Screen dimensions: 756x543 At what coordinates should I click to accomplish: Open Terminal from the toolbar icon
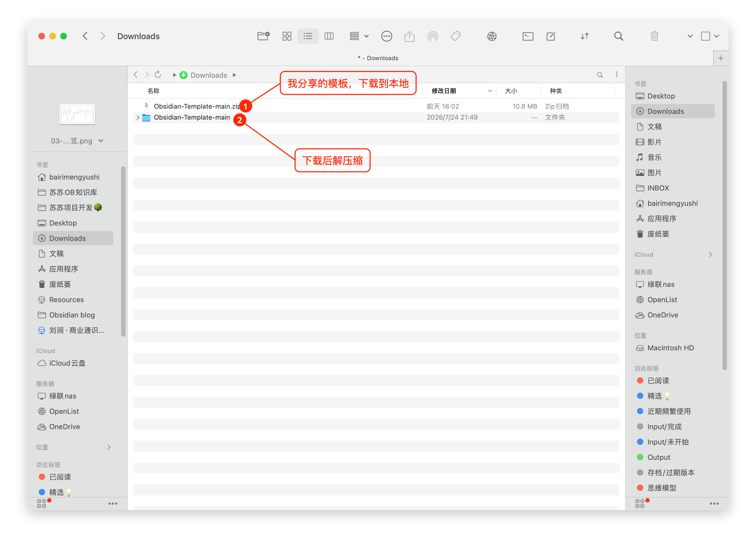pyautogui.click(x=528, y=36)
